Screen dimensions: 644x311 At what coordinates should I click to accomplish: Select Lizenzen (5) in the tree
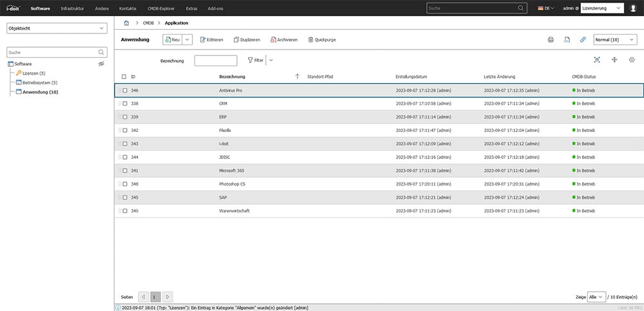pos(34,73)
